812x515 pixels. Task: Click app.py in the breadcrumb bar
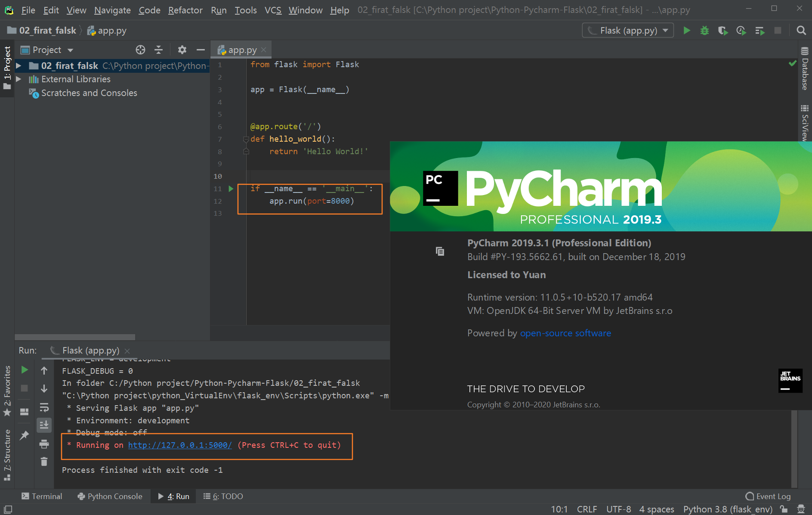107,31
